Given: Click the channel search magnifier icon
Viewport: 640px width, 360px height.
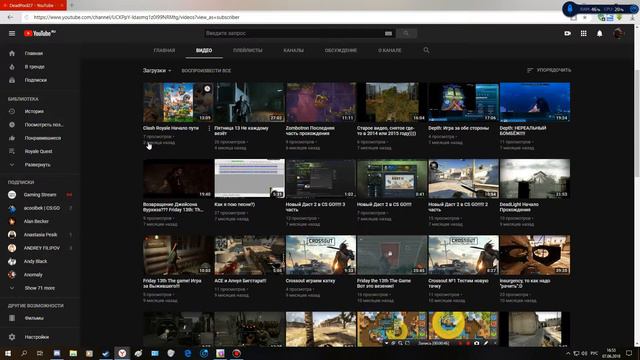Looking at the screenshot, I should tap(426, 50).
